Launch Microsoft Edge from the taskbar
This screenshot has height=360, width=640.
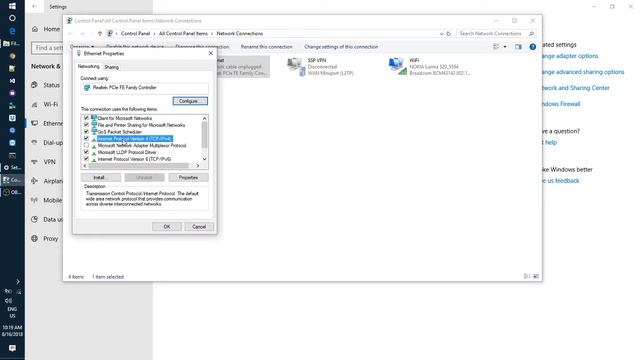click(x=12, y=31)
